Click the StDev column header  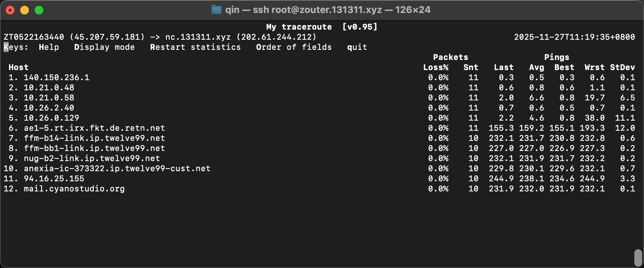(x=622, y=68)
